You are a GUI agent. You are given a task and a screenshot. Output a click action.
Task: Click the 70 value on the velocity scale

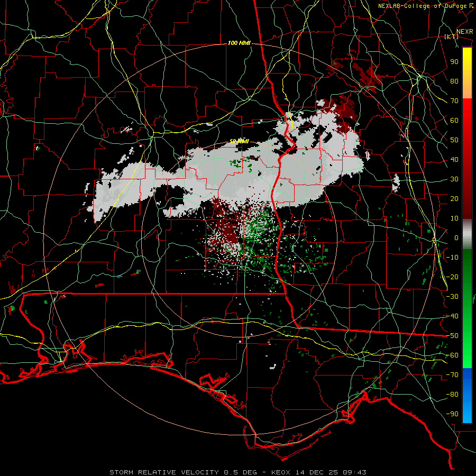click(454, 101)
